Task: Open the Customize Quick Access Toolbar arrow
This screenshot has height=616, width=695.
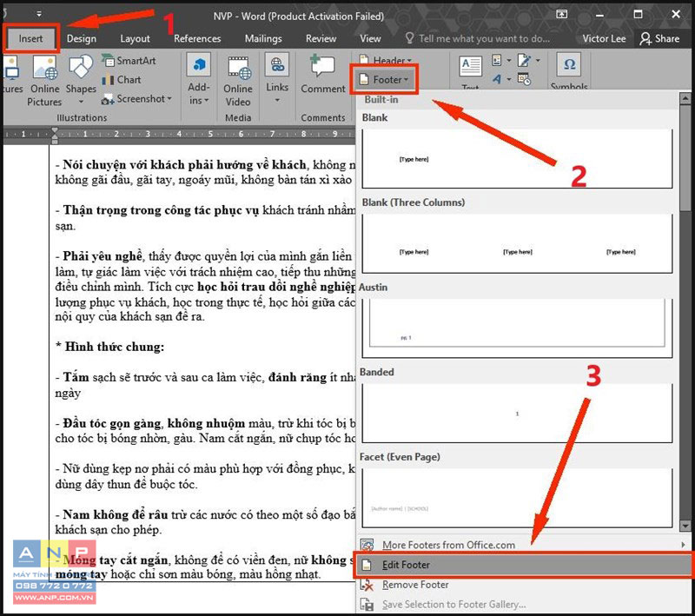Action: pyautogui.click(x=39, y=14)
